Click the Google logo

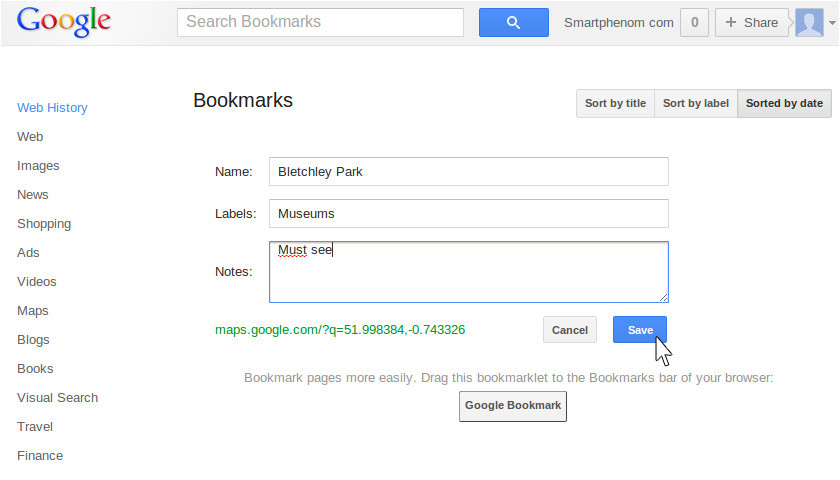(x=63, y=22)
